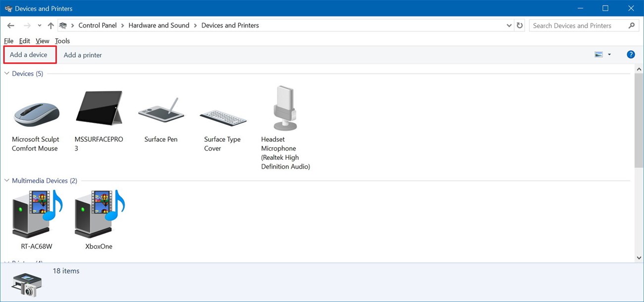Open the View menu
The width and height of the screenshot is (644, 302).
42,41
